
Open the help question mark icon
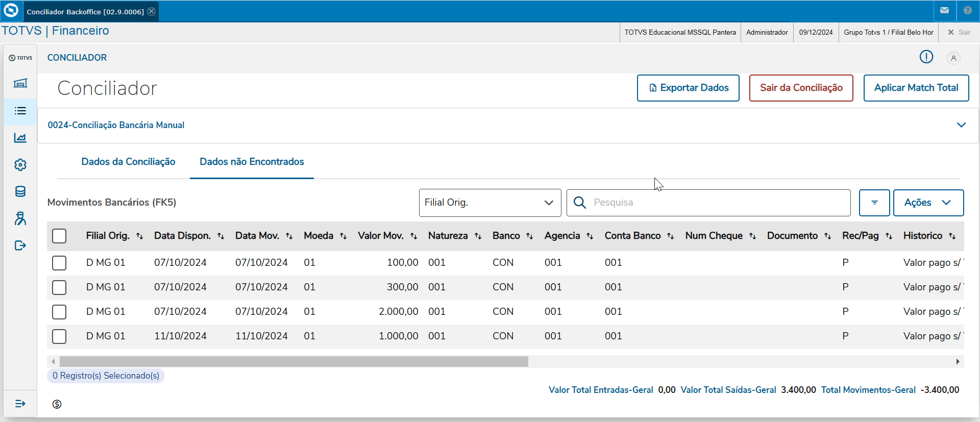pyautogui.click(x=967, y=10)
